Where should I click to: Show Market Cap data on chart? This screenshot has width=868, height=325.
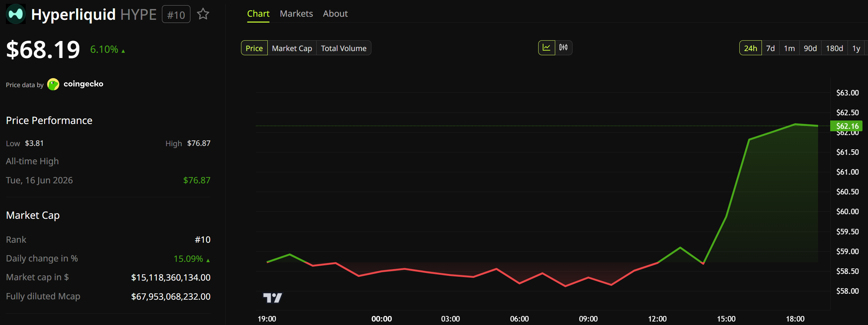[x=292, y=48]
